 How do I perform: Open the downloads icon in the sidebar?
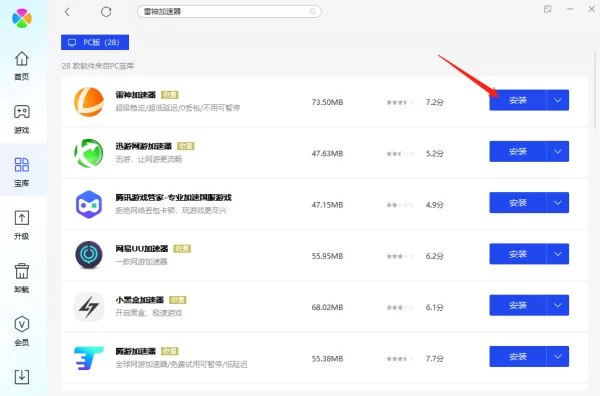(22, 376)
